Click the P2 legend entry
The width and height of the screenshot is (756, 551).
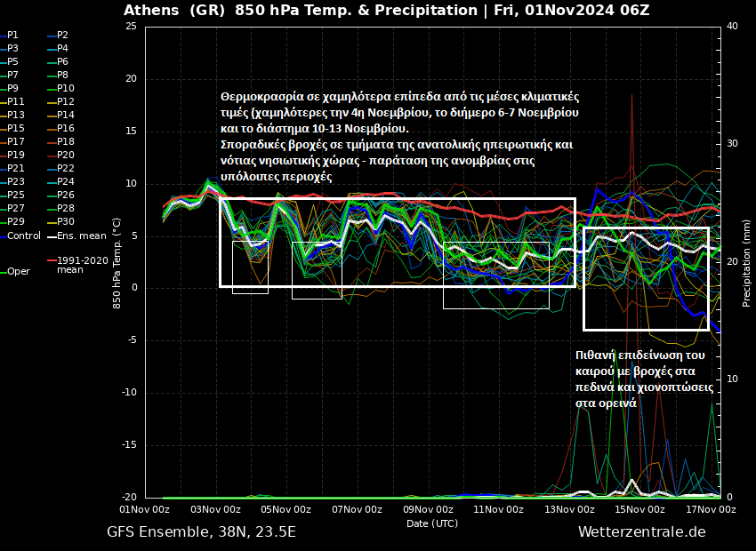(x=62, y=35)
